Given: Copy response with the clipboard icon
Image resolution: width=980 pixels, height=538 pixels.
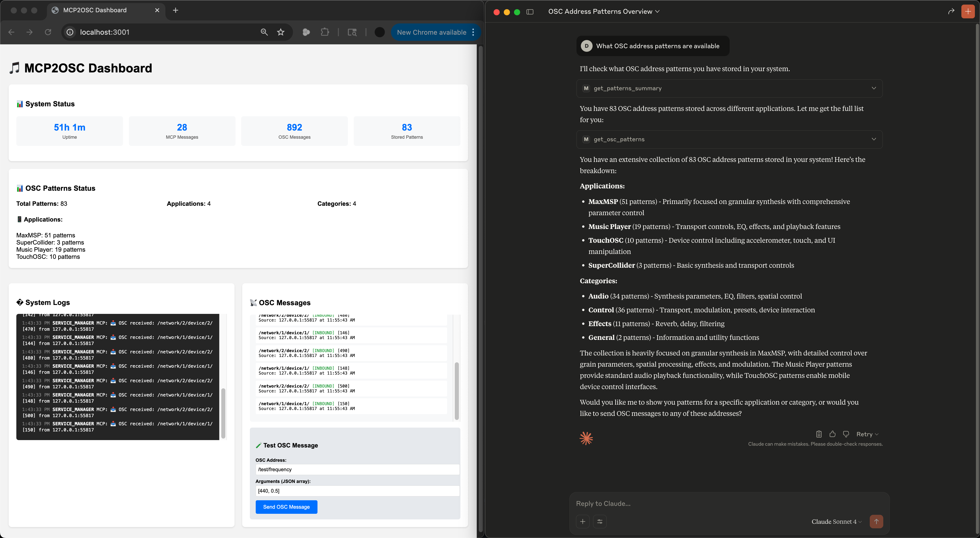Looking at the screenshot, I should pos(819,434).
